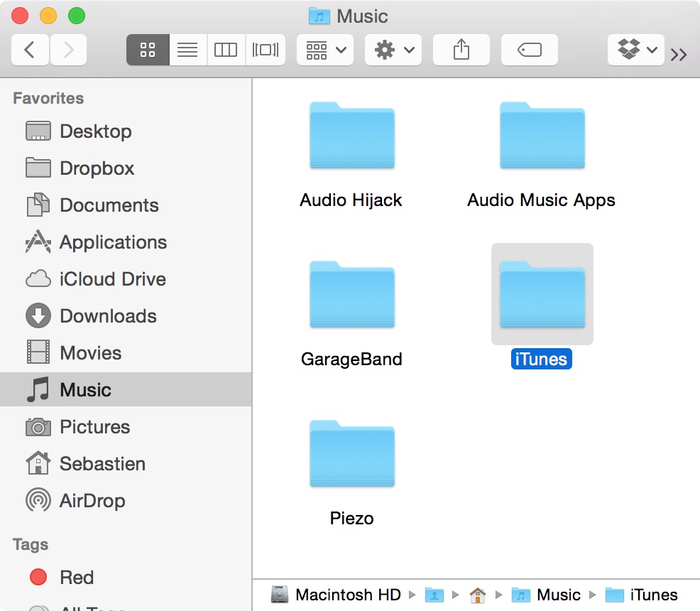
Task: Open the Action gear menu
Action: pyautogui.click(x=393, y=50)
